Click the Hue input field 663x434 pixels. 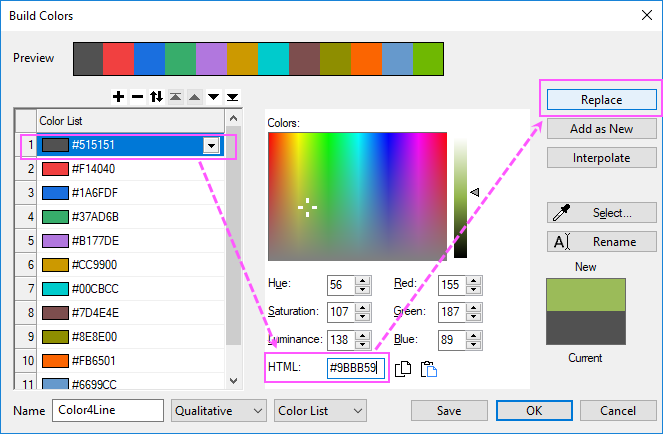tap(341, 285)
